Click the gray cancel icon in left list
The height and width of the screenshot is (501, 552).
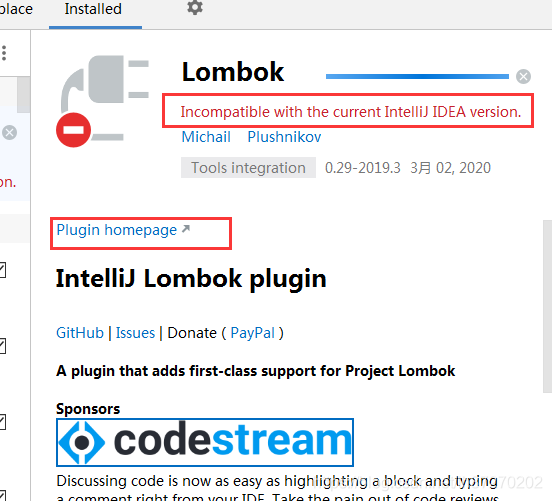coord(9,133)
